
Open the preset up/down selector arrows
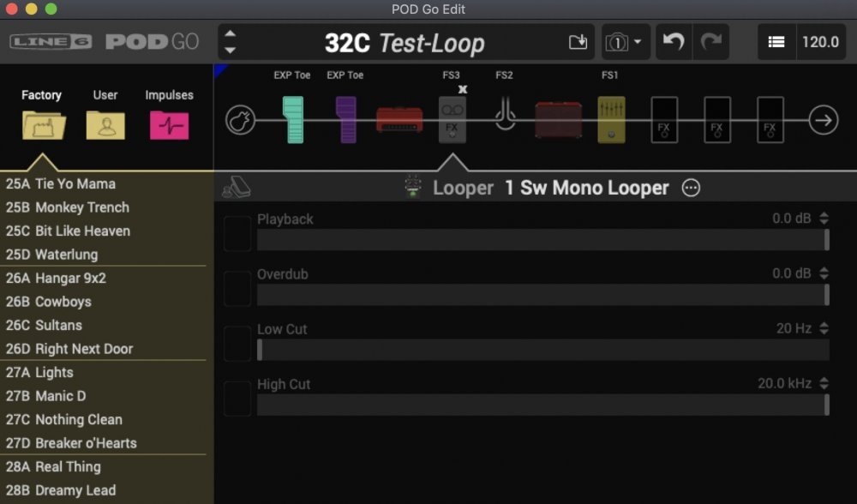[230, 42]
